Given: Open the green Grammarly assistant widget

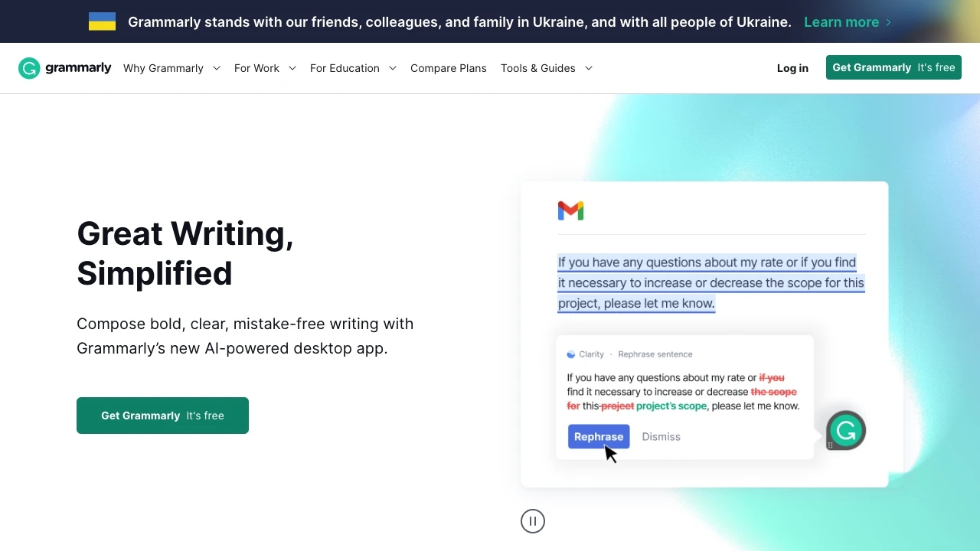Looking at the screenshot, I should (x=845, y=430).
